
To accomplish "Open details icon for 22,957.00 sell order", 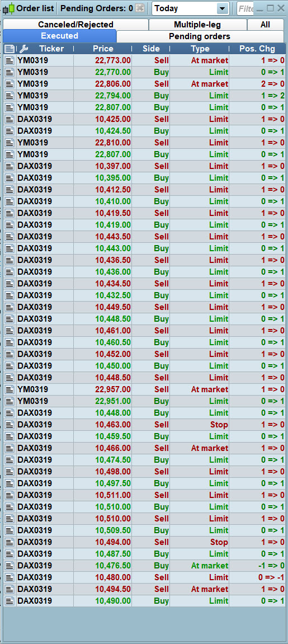I will coord(10,389).
